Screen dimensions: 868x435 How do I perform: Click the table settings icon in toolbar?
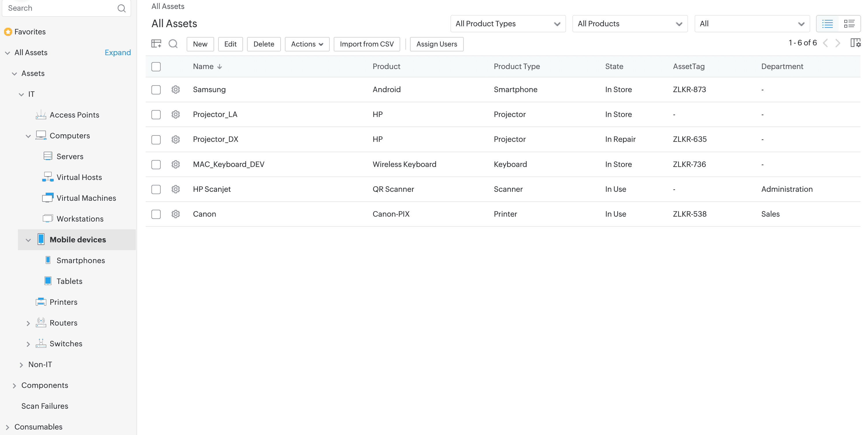[156, 44]
